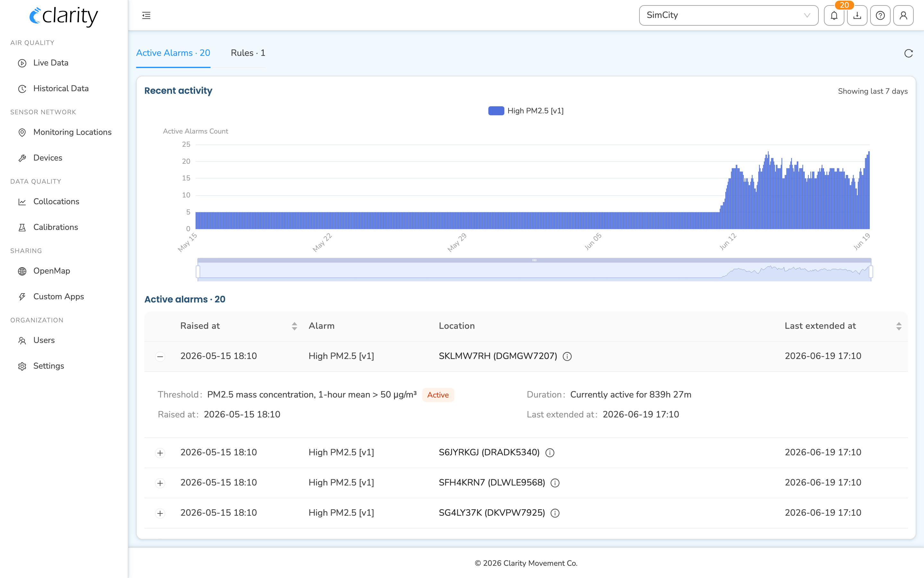Click the Devices wrench icon
The image size is (924, 578).
(x=22, y=158)
